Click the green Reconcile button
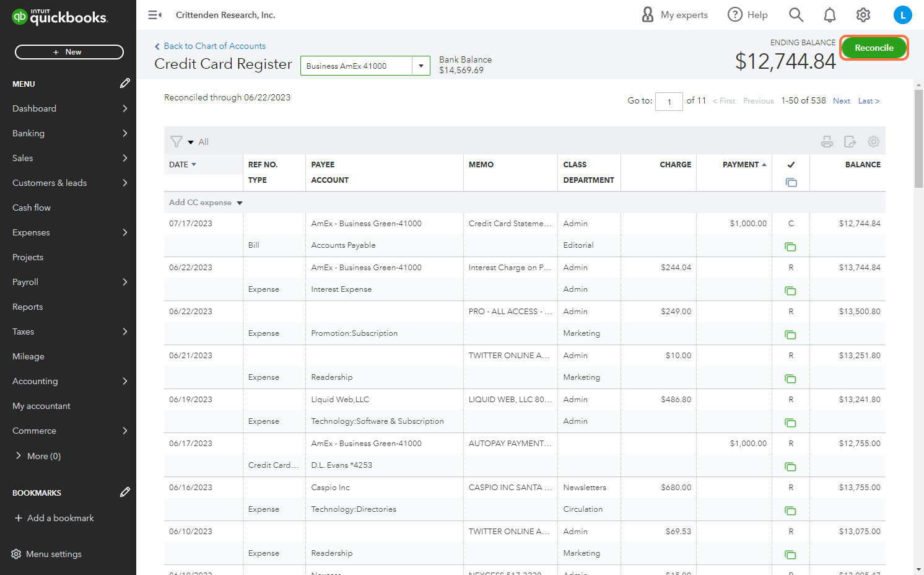This screenshot has width=924, height=575. click(x=874, y=48)
